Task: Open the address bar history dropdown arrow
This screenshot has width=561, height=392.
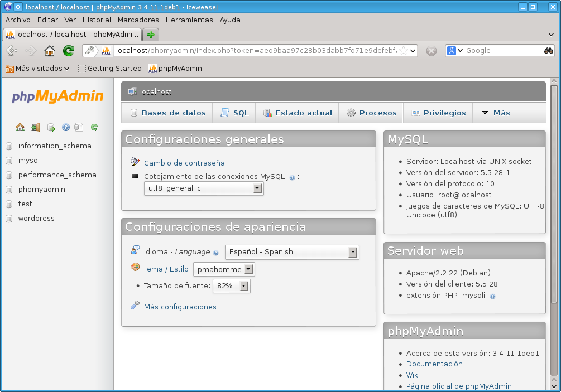Action: click(x=413, y=51)
